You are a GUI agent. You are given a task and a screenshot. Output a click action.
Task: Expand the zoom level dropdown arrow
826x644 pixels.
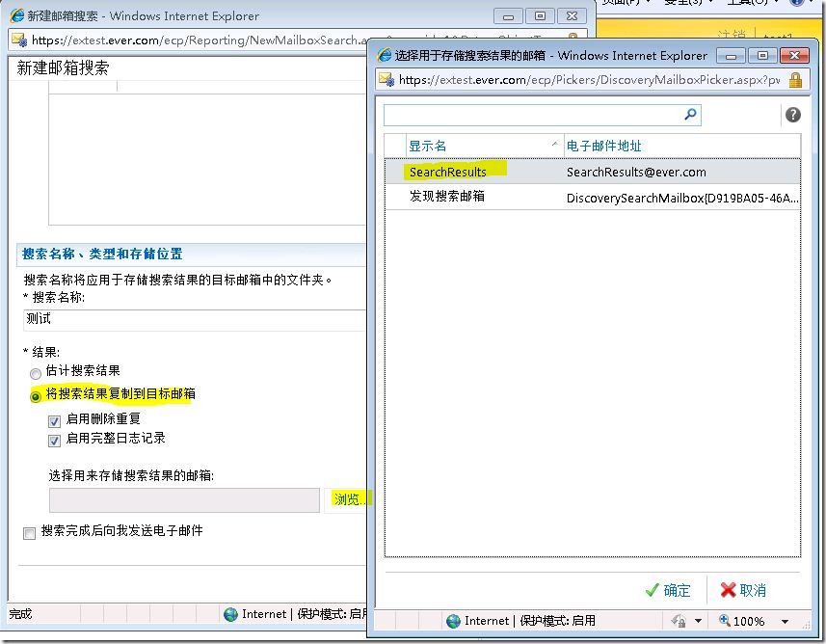(x=786, y=622)
